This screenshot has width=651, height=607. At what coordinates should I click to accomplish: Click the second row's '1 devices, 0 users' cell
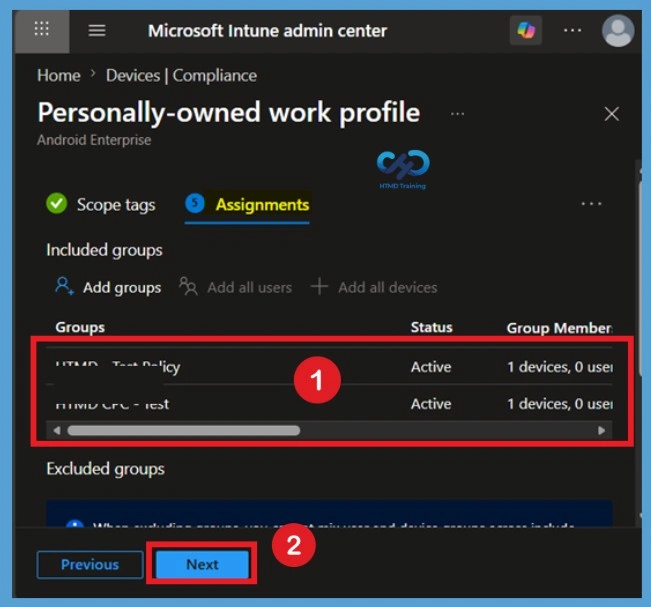(560, 404)
